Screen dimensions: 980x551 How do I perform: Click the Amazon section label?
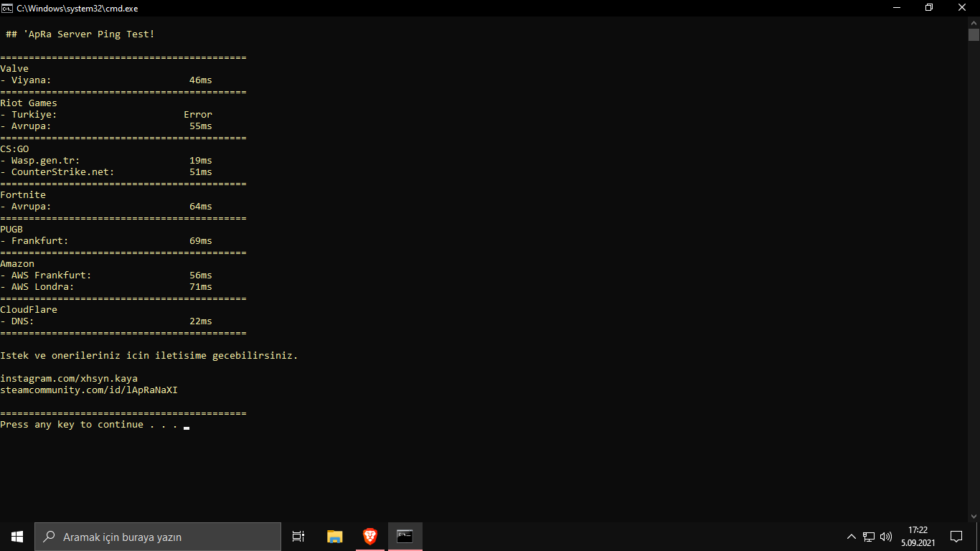[x=17, y=264]
